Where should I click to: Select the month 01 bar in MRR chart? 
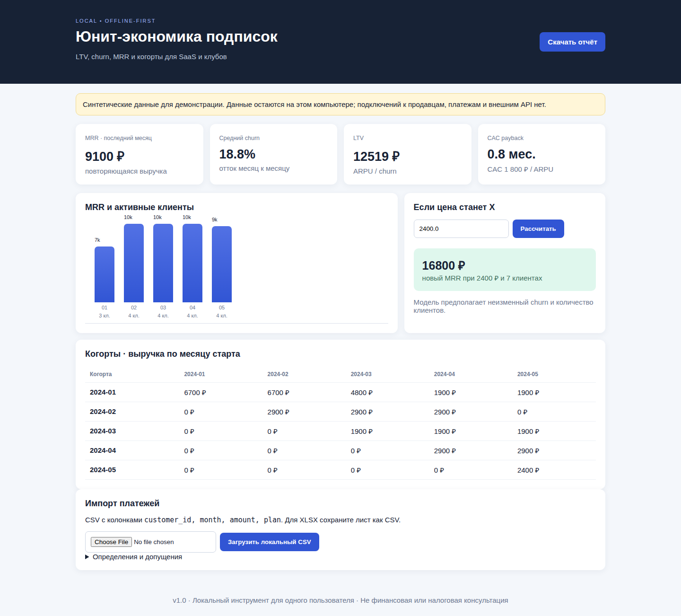pos(105,274)
